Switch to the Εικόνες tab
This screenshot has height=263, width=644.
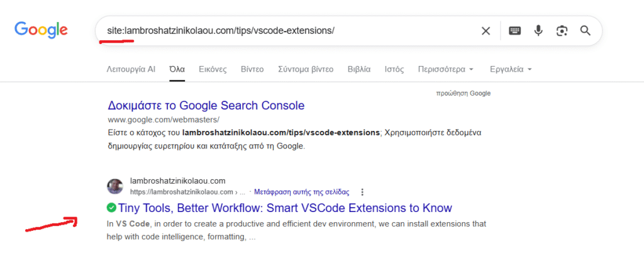click(213, 69)
